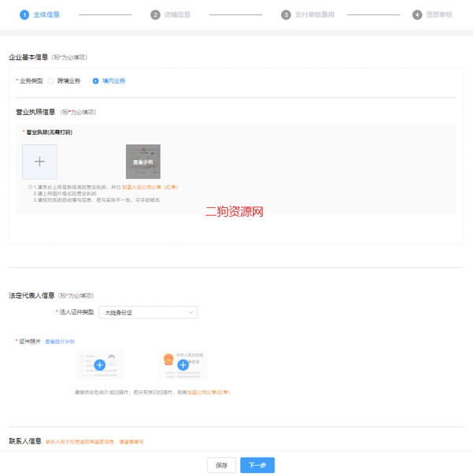This screenshot has height=476, width=473.
Task: Click the 保存 button
Action: coord(222,465)
